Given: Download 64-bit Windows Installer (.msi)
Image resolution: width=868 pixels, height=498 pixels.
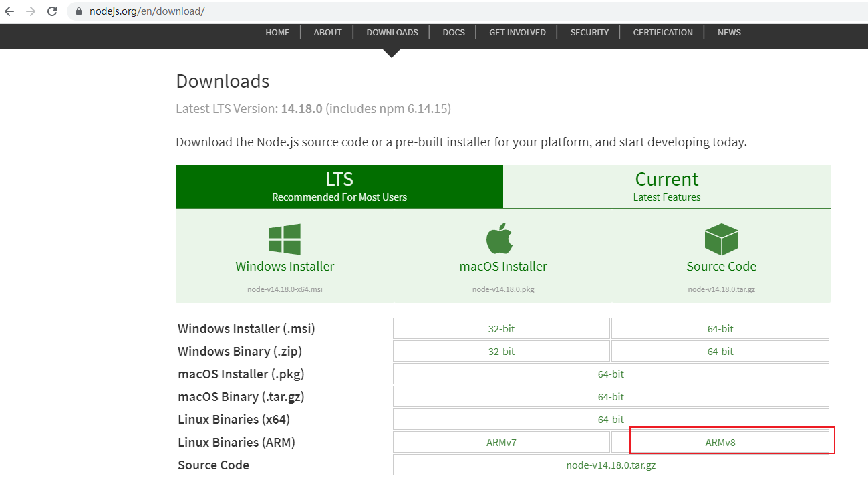Looking at the screenshot, I should pyautogui.click(x=720, y=328).
